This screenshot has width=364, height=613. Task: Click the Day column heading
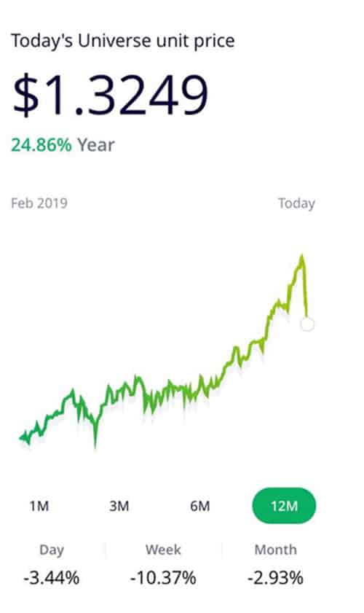pos(52,550)
